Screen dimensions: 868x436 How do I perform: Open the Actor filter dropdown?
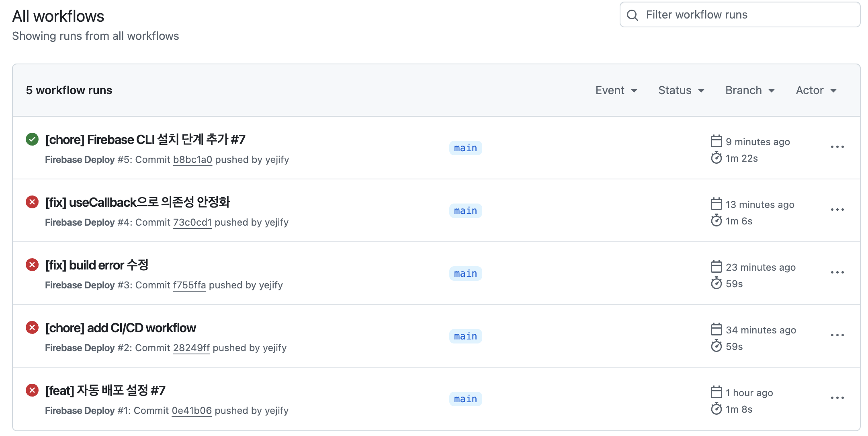[816, 90]
